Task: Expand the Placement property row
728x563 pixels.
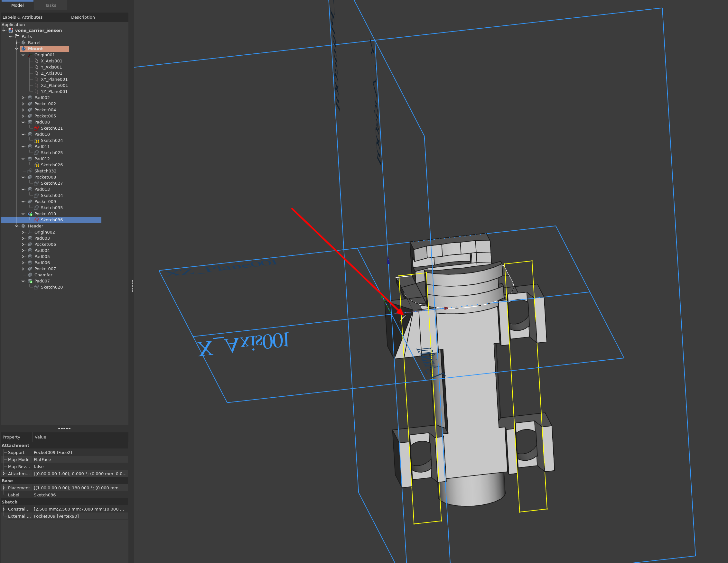Action: (4, 488)
